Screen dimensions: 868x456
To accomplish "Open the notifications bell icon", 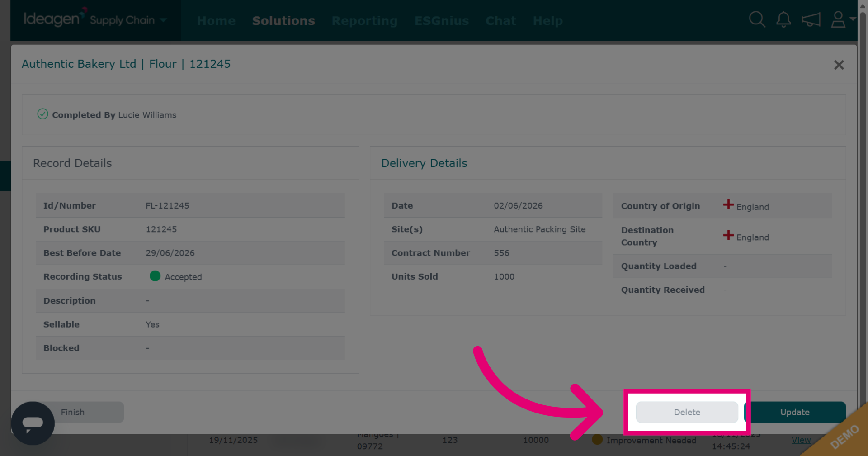I will pos(783,19).
